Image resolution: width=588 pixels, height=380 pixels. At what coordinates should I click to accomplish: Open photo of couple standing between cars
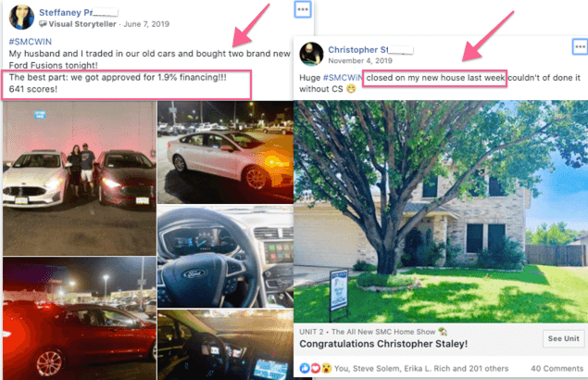coord(80,178)
